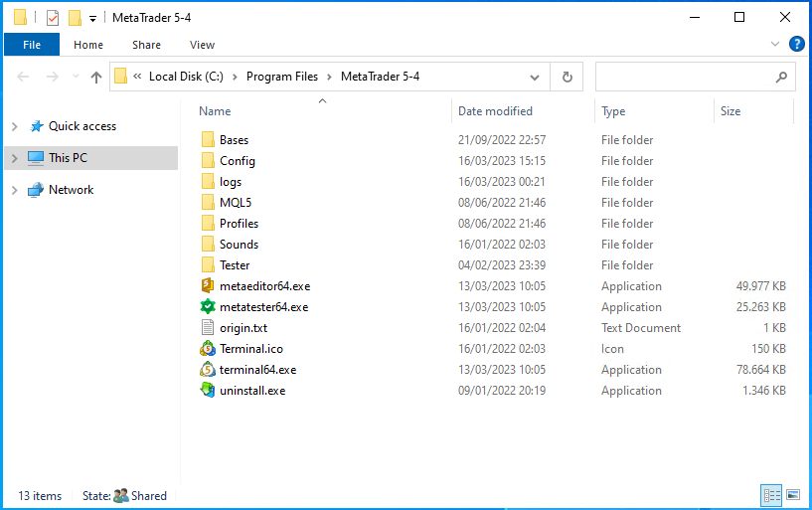Switch to the Home ribbon tab
The image size is (812, 510).
[x=88, y=45]
